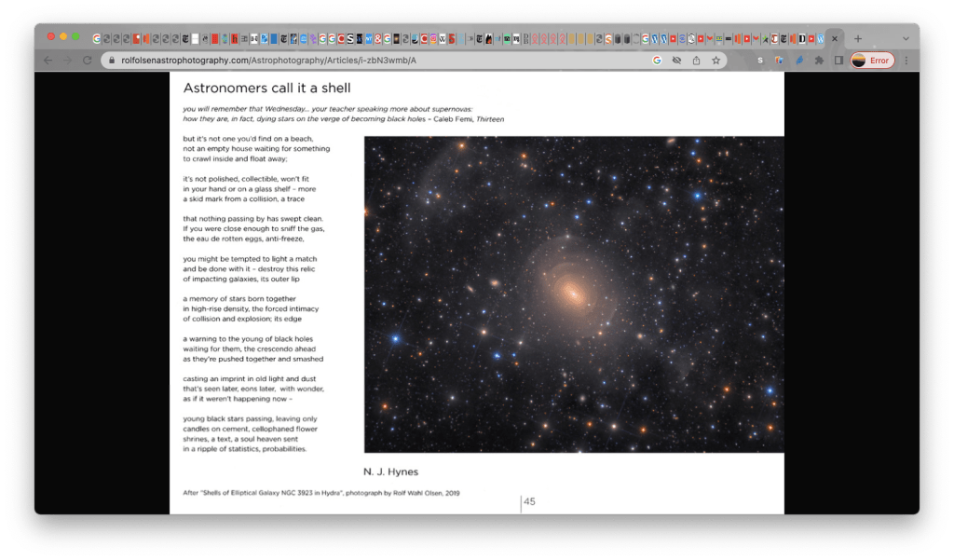Image resolution: width=954 pixels, height=560 pixels.
Task: Expand the tab search chevron
Action: pos(906,39)
